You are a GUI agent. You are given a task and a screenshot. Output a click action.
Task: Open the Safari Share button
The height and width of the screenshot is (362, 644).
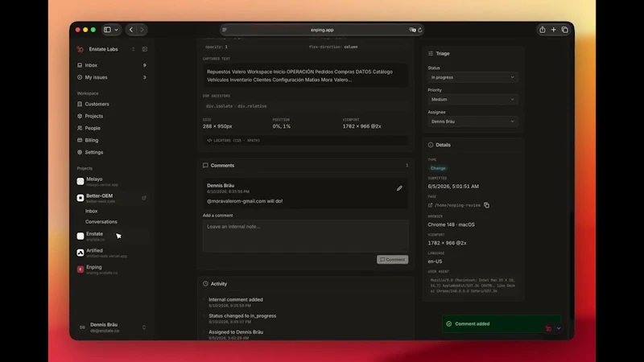tap(543, 30)
